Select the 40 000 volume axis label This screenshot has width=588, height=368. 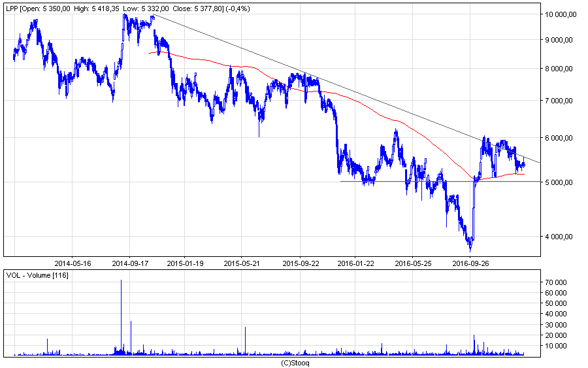click(557, 314)
